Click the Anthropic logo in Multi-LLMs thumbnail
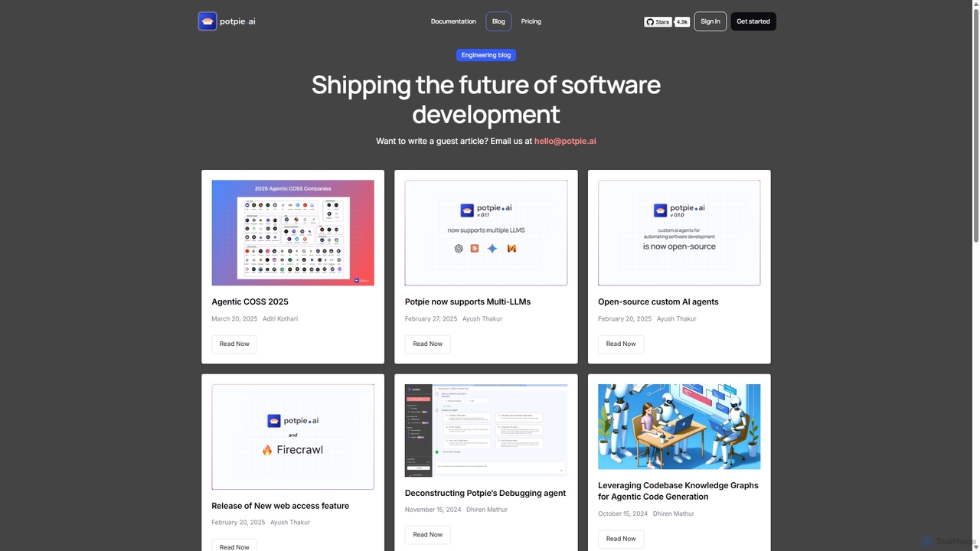The image size is (980, 551). pyautogui.click(x=475, y=249)
